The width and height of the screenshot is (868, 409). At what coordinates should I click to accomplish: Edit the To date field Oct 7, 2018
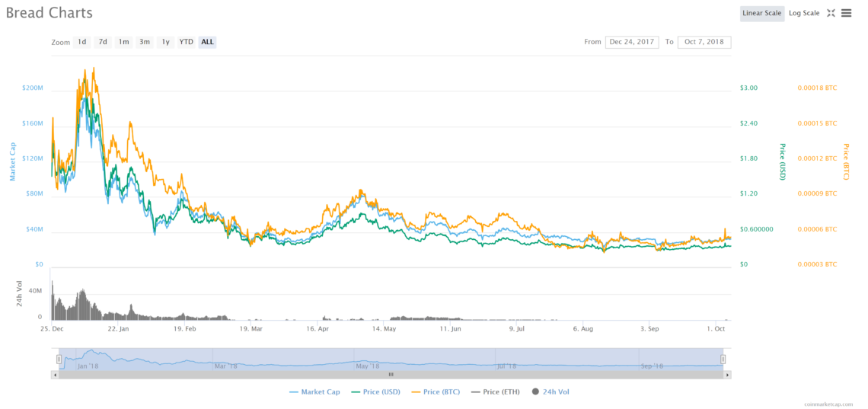704,42
